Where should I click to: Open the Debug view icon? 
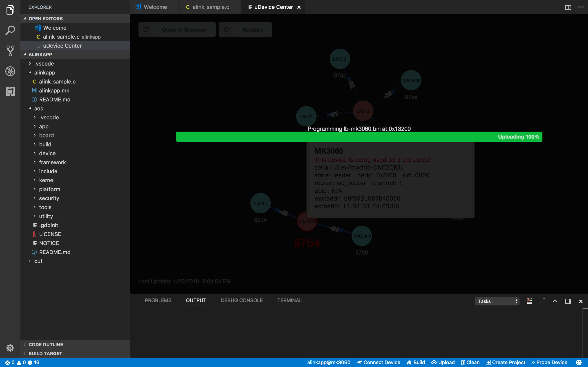(x=10, y=71)
